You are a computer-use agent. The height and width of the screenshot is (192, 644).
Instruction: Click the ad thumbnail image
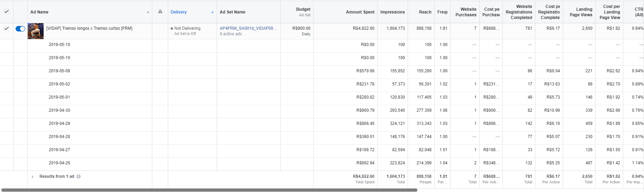[x=36, y=31]
